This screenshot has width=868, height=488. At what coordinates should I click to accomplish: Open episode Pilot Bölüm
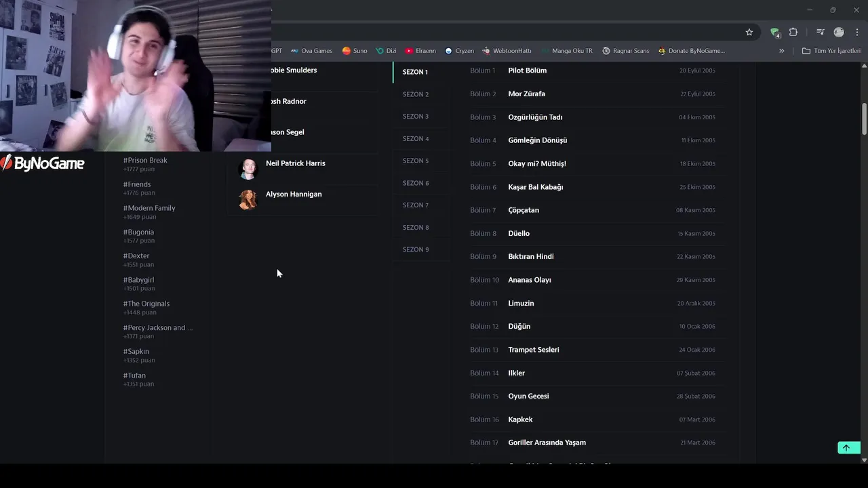tap(527, 70)
